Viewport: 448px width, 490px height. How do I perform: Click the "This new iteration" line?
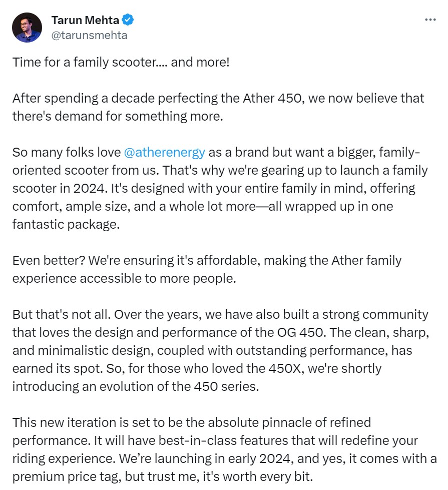point(192,423)
